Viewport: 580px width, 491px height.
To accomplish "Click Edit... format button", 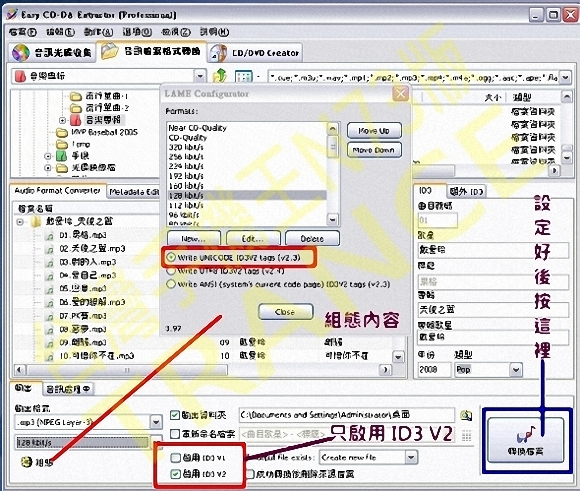I will pos(253,239).
